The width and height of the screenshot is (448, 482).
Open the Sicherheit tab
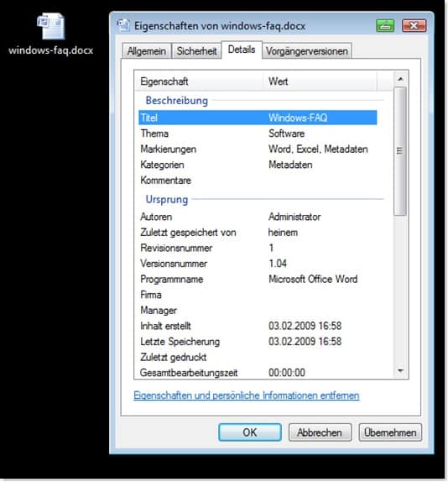point(196,51)
